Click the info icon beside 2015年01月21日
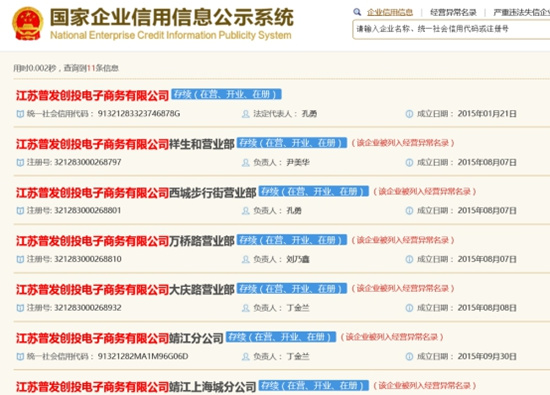This screenshot has height=395, width=550. 409,114
